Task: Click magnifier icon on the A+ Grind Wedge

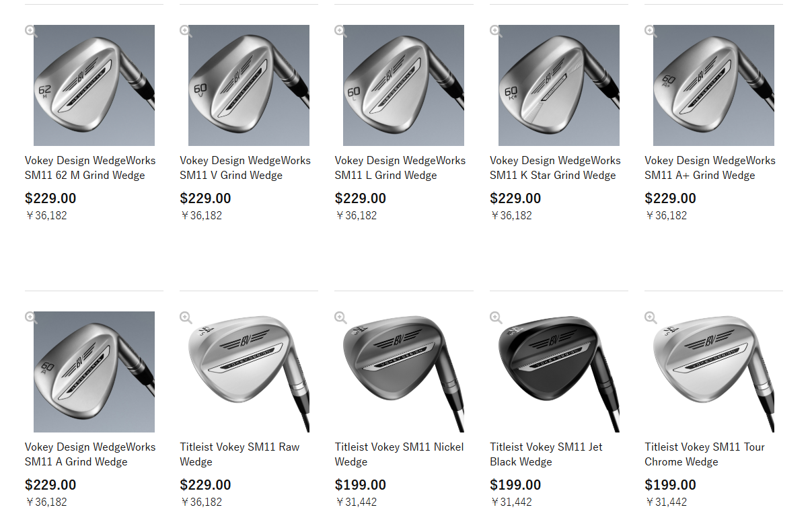Action: coord(651,31)
